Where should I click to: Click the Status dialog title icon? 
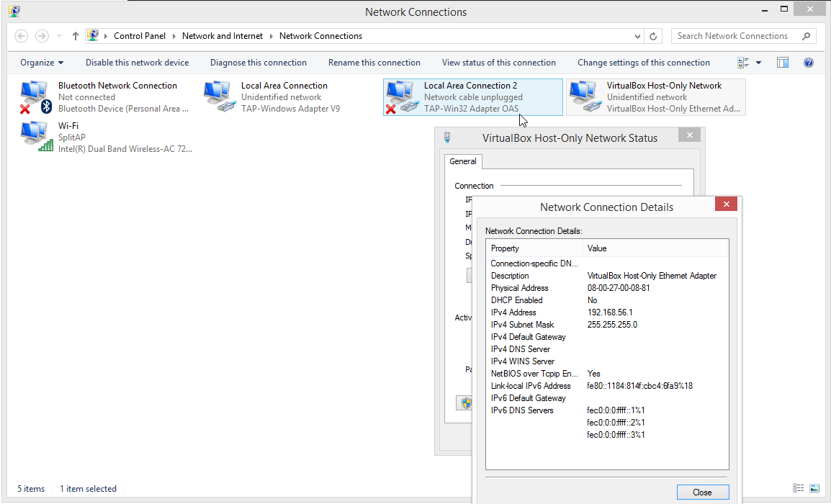[446, 138]
